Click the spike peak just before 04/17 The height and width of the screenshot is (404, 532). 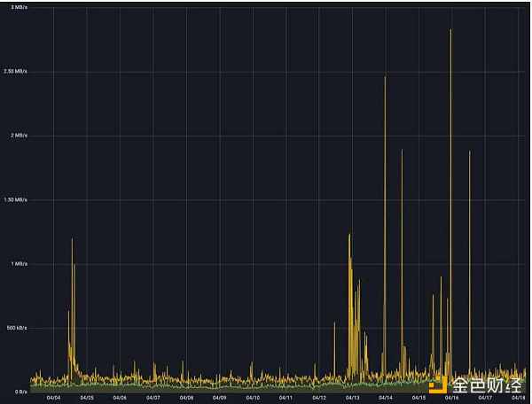click(469, 152)
